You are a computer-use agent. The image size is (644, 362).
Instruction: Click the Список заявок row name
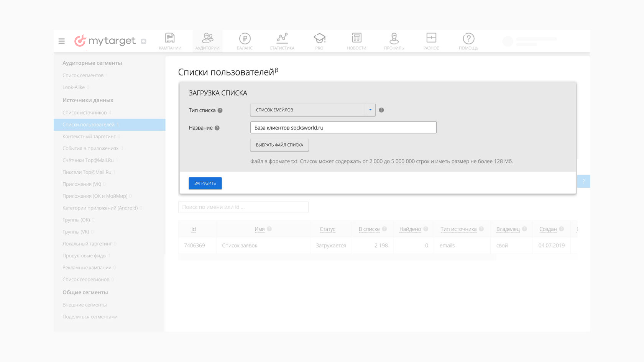tap(240, 246)
